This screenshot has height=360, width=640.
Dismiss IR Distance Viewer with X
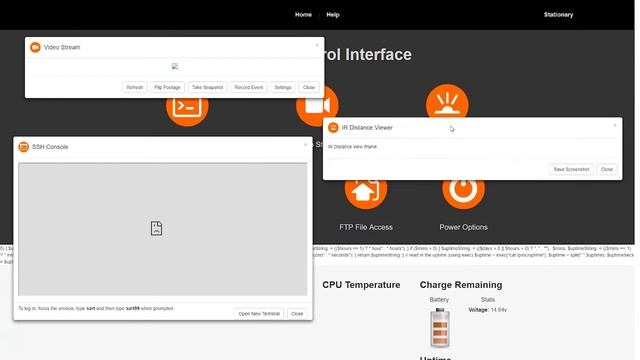coord(615,125)
